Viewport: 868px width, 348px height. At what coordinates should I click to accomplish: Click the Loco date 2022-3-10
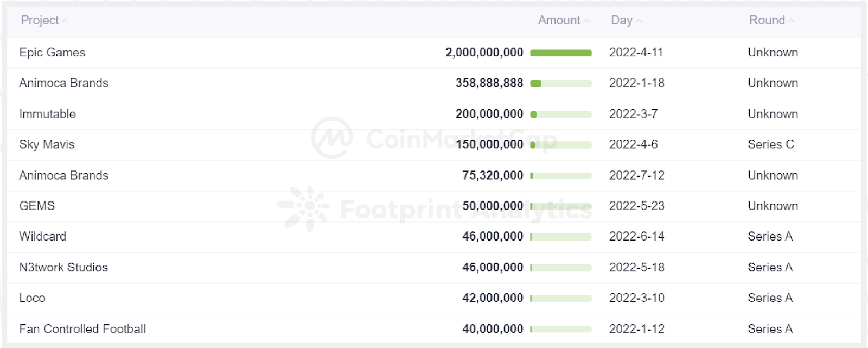(x=636, y=298)
